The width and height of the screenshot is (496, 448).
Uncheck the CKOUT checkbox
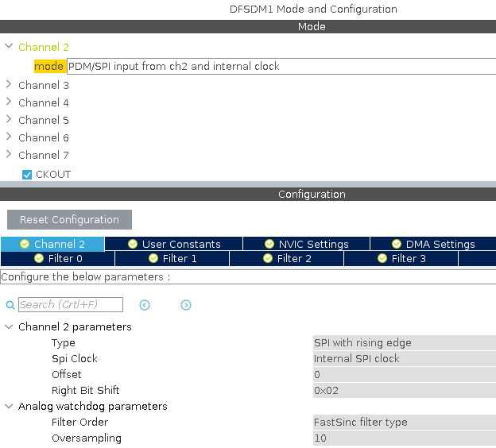coord(27,175)
